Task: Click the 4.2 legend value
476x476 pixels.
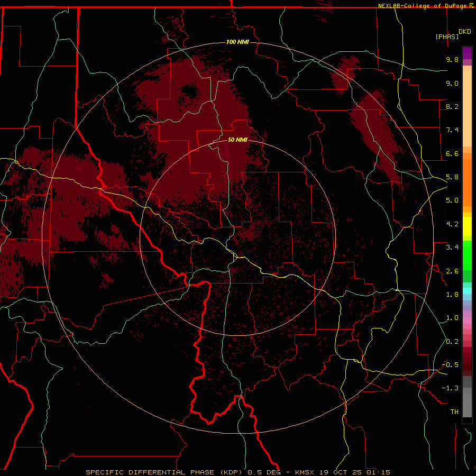Action: click(x=452, y=224)
